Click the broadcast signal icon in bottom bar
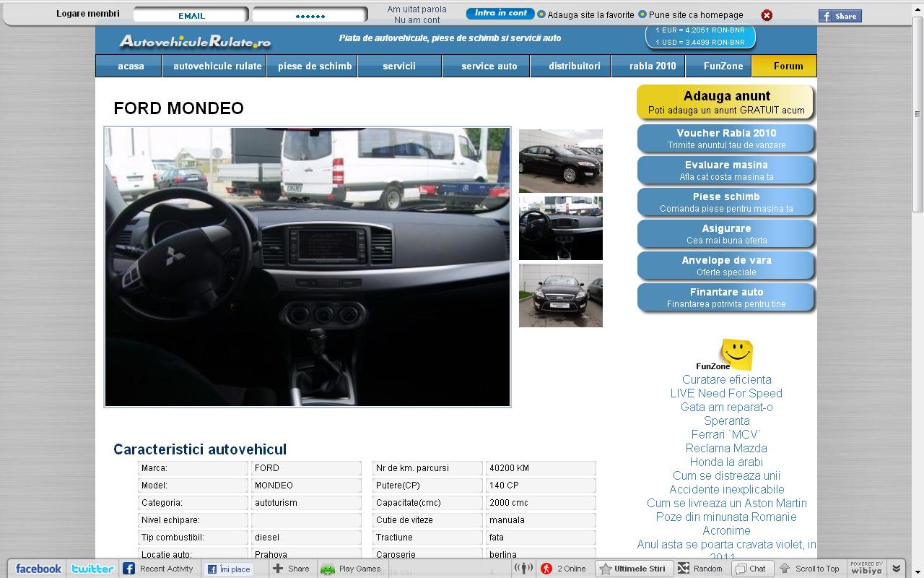The width and height of the screenshot is (924, 578). (x=523, y=569)
